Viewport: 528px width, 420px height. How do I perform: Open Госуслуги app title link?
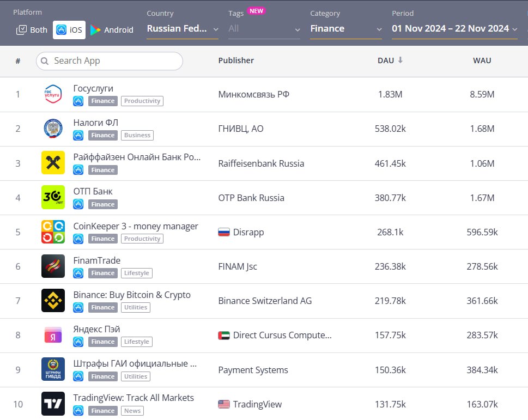(93, 88)
